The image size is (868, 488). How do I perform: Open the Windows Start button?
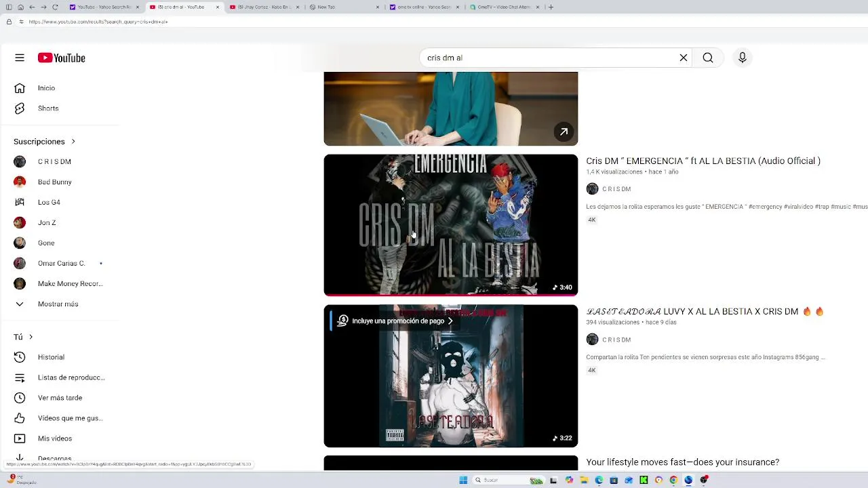coord(463,480)
